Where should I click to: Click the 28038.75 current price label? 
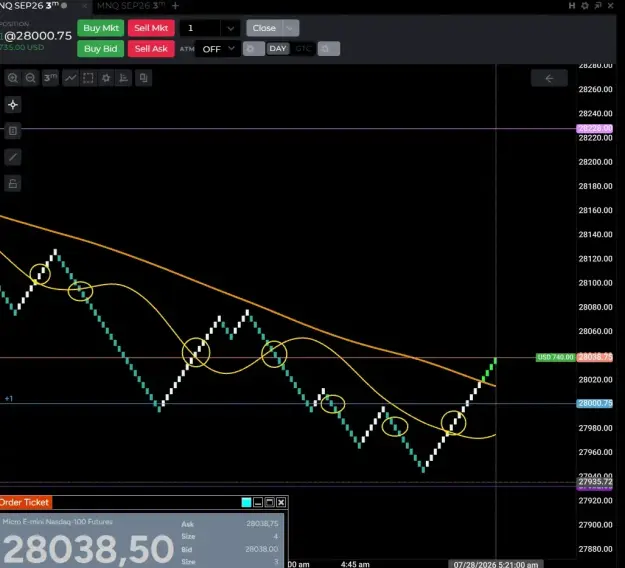click(595, 357)
